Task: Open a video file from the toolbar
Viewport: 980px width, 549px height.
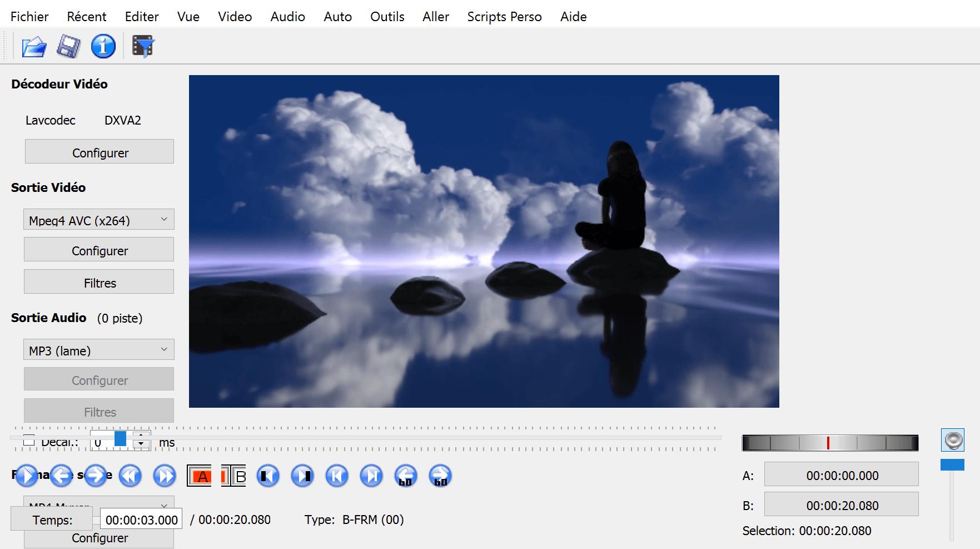Action: [x=33, y=47]
